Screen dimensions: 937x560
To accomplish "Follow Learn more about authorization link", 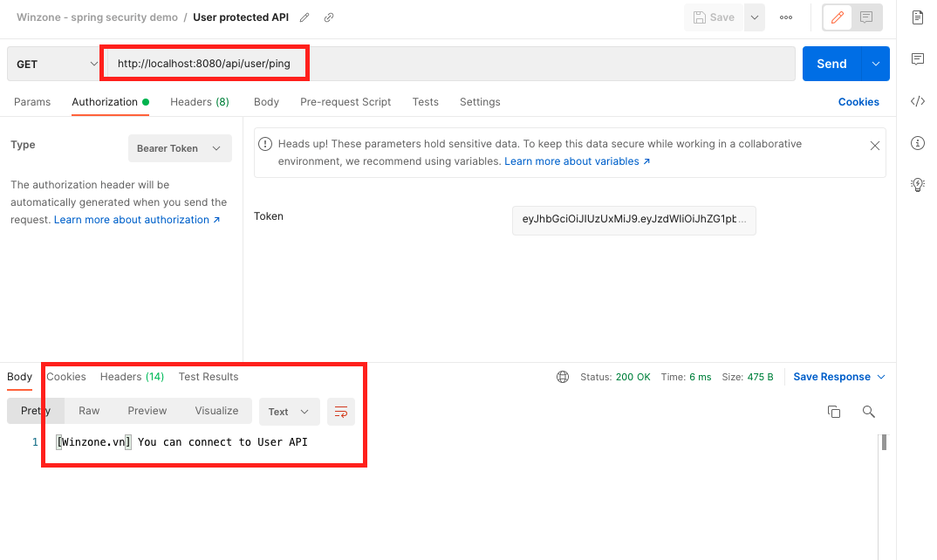I will (137, 219).
